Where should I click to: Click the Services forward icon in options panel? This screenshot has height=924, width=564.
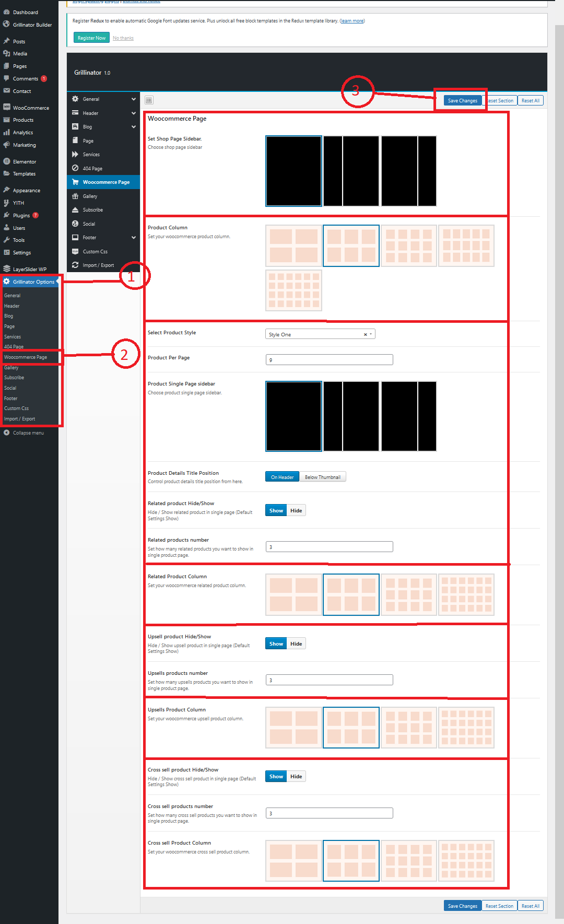point(75,154)
